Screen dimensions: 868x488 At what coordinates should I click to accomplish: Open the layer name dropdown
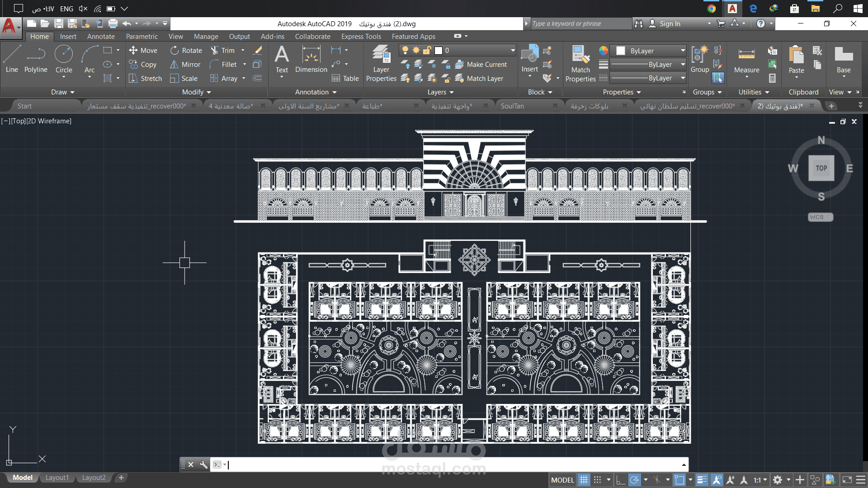coord(513,51)
